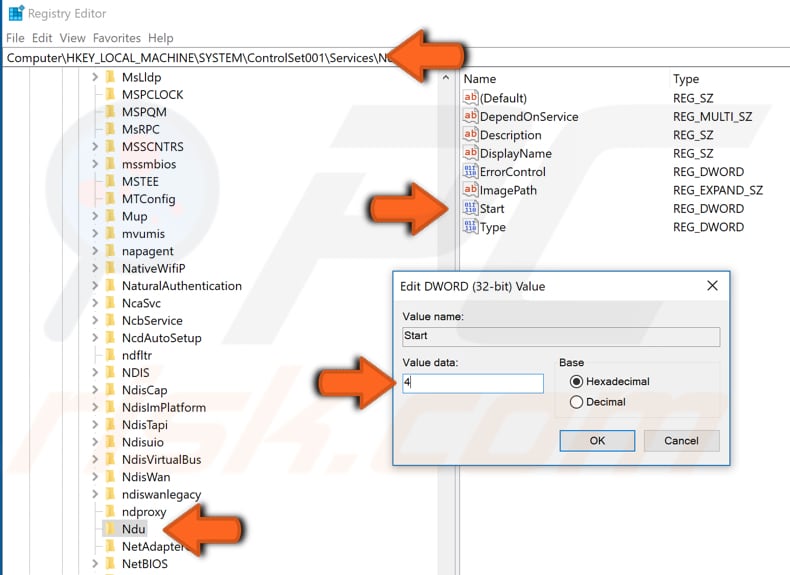Close the Edit DWORD dialog with X
Image resolution: width=790 pixels, height=575 pixels.
click(x=712, y=286)
